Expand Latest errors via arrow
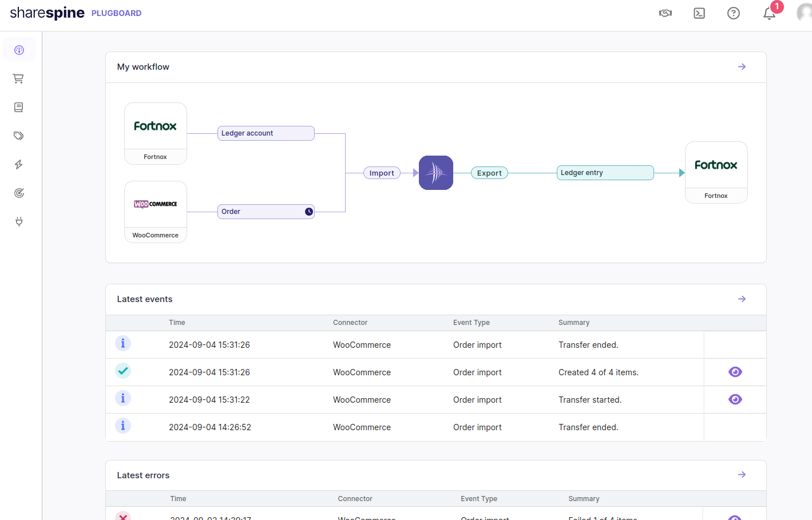 point(742,475)
